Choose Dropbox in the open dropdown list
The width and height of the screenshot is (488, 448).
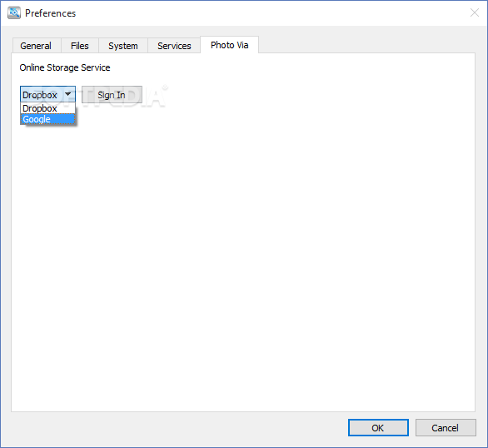tap(47, 108)
